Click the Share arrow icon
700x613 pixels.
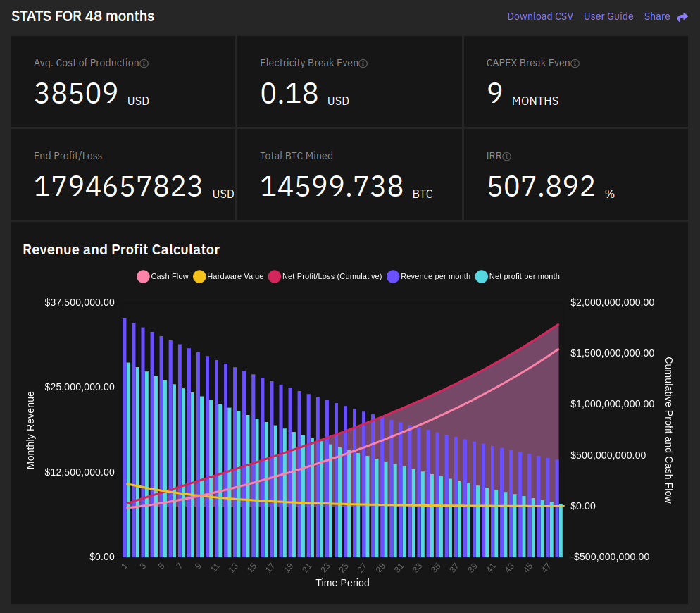[x=682, y=17]
